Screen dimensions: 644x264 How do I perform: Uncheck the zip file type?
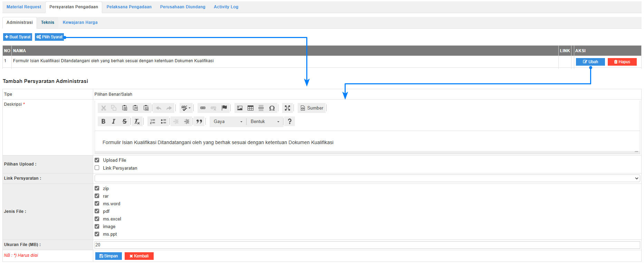(97, 188)
